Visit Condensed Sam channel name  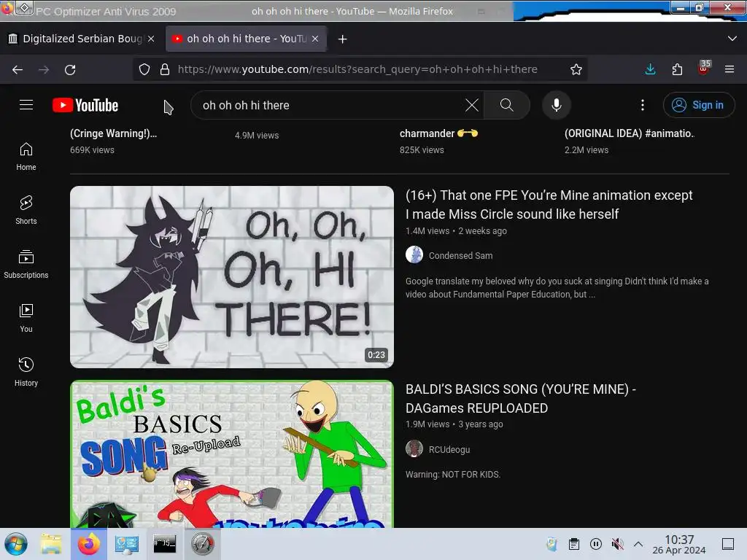tap(461, 256)
